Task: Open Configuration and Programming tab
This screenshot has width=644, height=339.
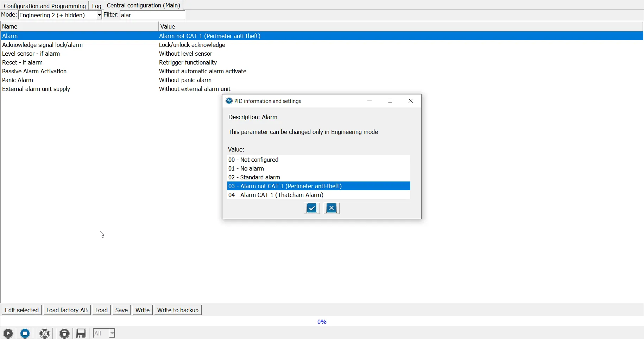Action: (45, 6)
